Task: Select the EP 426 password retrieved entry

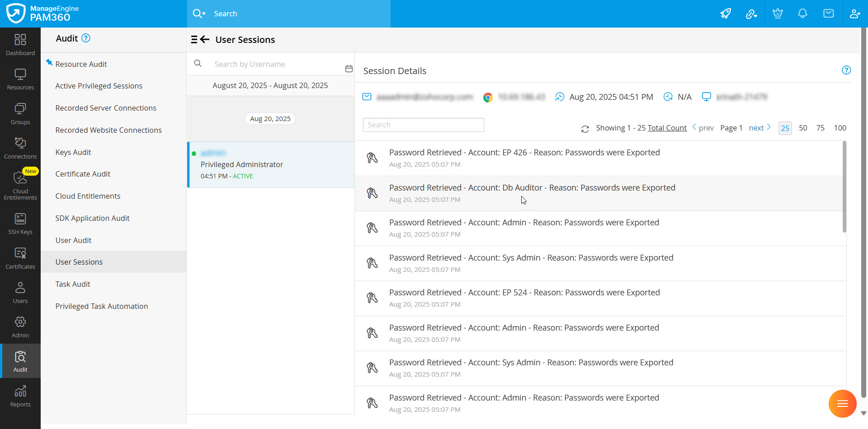Action: tap(599, 158)
